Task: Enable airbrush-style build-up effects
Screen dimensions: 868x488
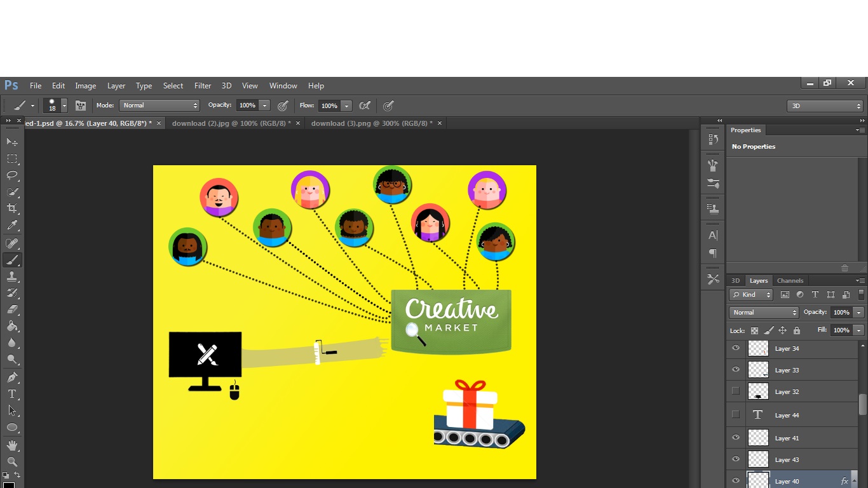Action: click(365, 105)
